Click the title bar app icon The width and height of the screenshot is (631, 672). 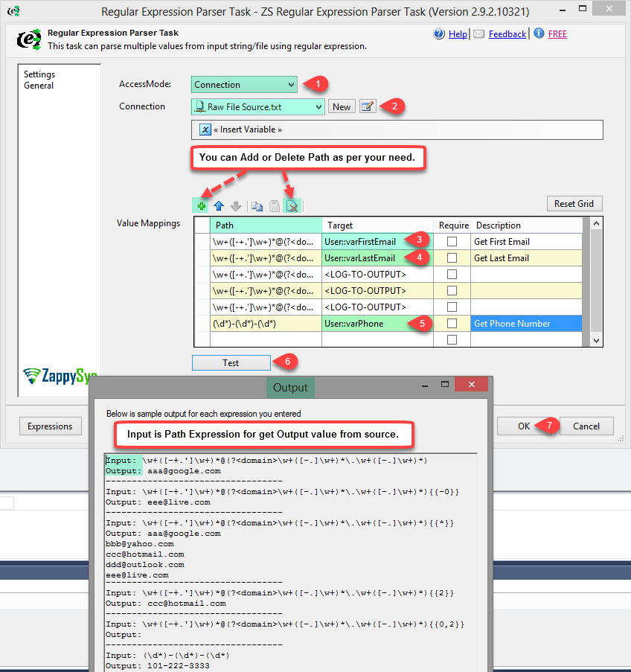pos(13,10)
